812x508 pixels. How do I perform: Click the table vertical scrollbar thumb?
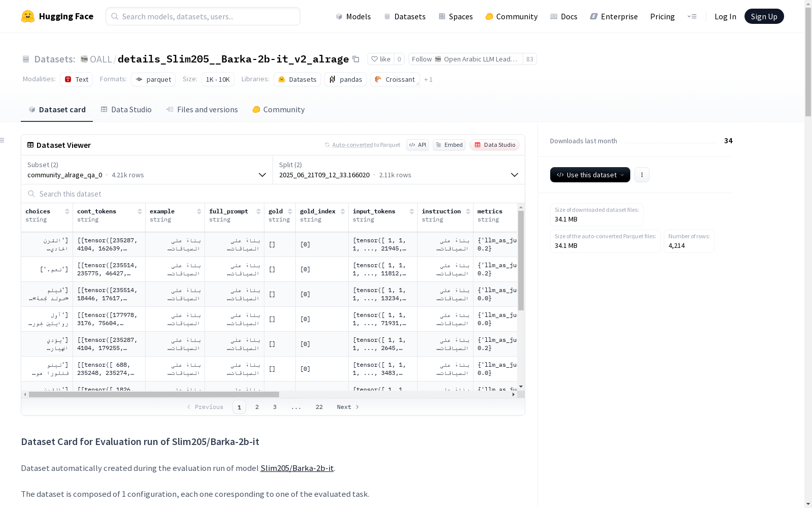(521, 261)
